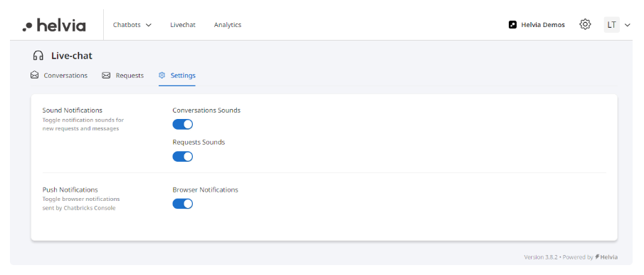Turn off Requests Sounds switch
The image size is (644, 275).
coord(183,157)
